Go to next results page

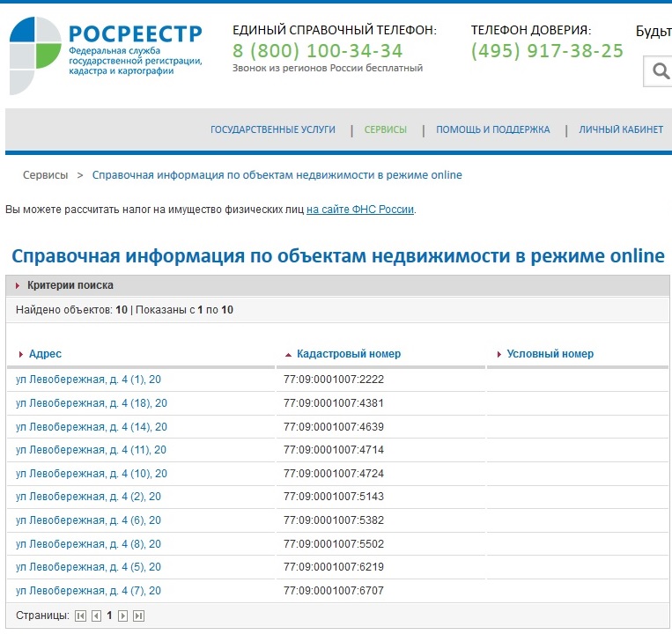(123, 616)
